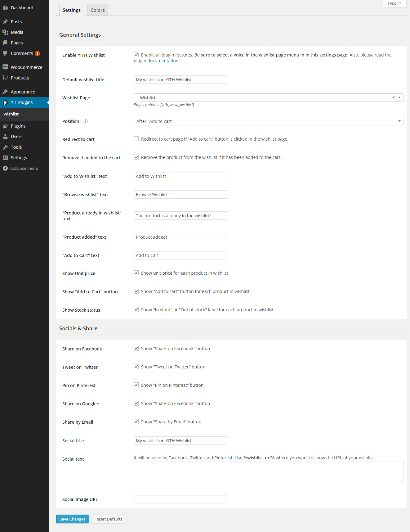410x532 pixels.
Task: Clear the Wishlist Page selection with the x
Action: pos(393,97)
